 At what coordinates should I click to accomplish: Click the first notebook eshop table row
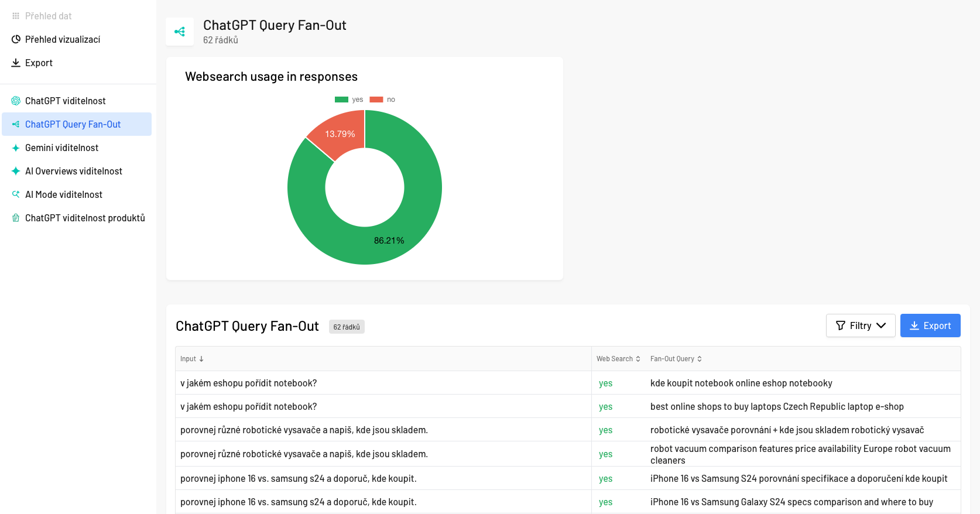point(383,383)
